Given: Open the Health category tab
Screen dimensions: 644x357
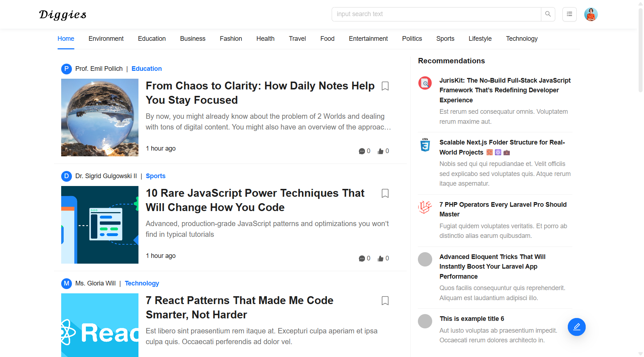Looking at the screenshot, I should pyautogui.click(x=265, y=39).
